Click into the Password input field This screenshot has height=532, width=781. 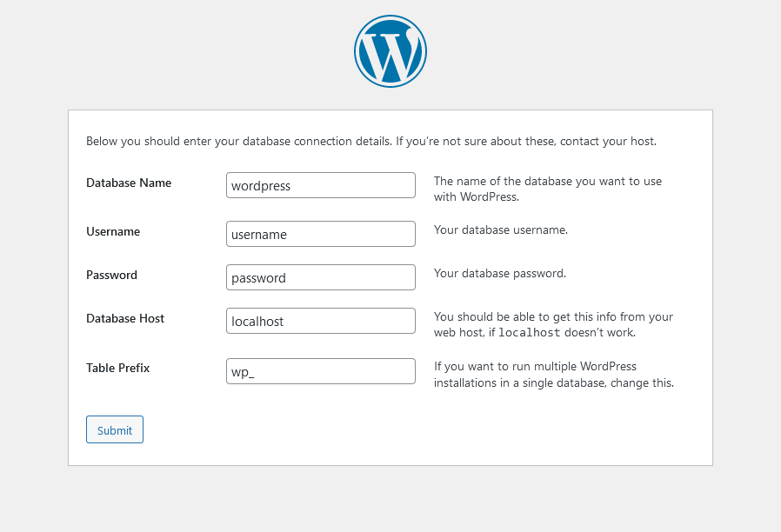[x=320, y=277]
